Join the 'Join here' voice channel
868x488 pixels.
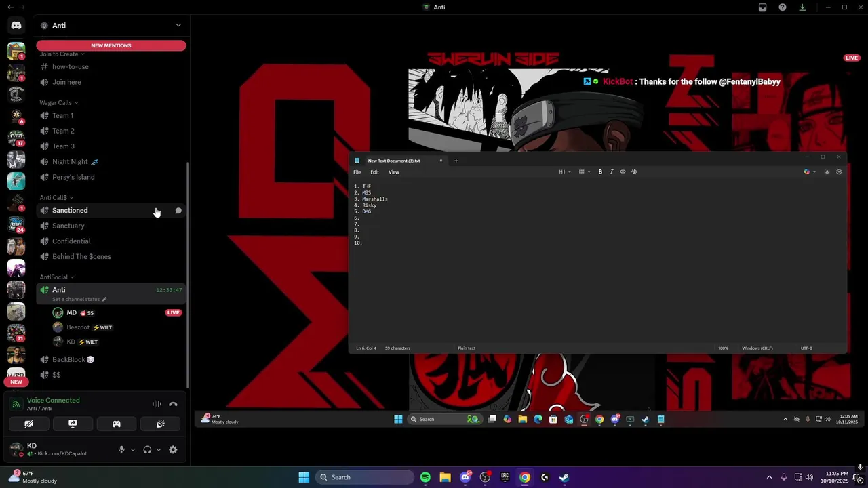[x=111, y=82]
